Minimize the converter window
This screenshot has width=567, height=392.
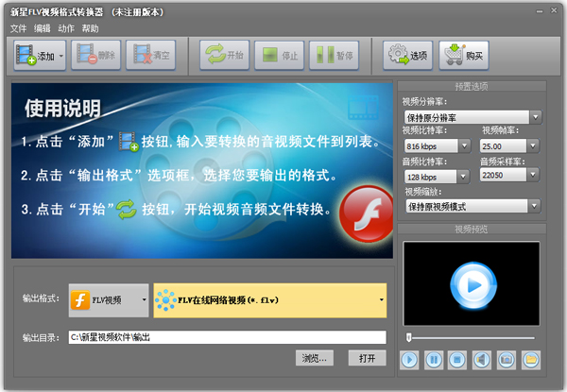pos(540,11)
